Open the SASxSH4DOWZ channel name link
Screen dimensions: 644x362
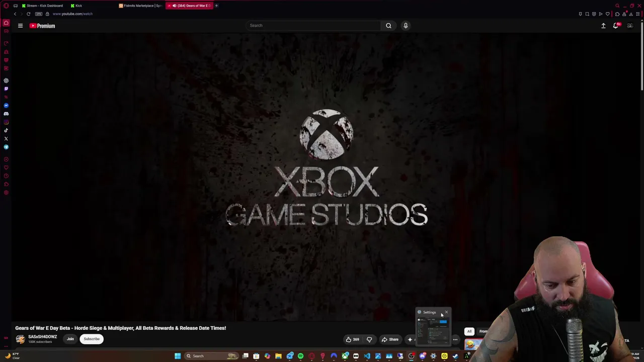point(43,337)
